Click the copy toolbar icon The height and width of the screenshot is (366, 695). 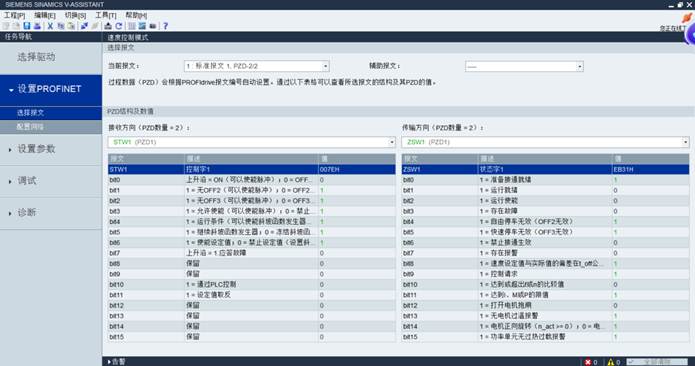tap(61, 26)
